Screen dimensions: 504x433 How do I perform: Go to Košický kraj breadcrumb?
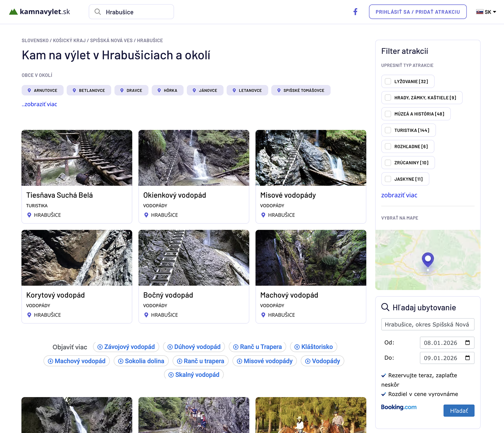coord(69,40)
